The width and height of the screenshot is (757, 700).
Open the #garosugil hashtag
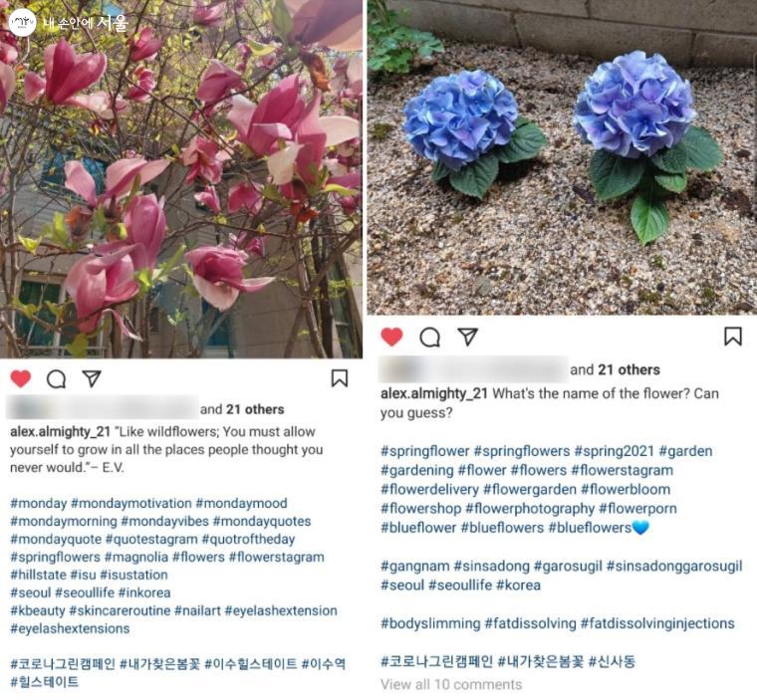click(568, 567)
